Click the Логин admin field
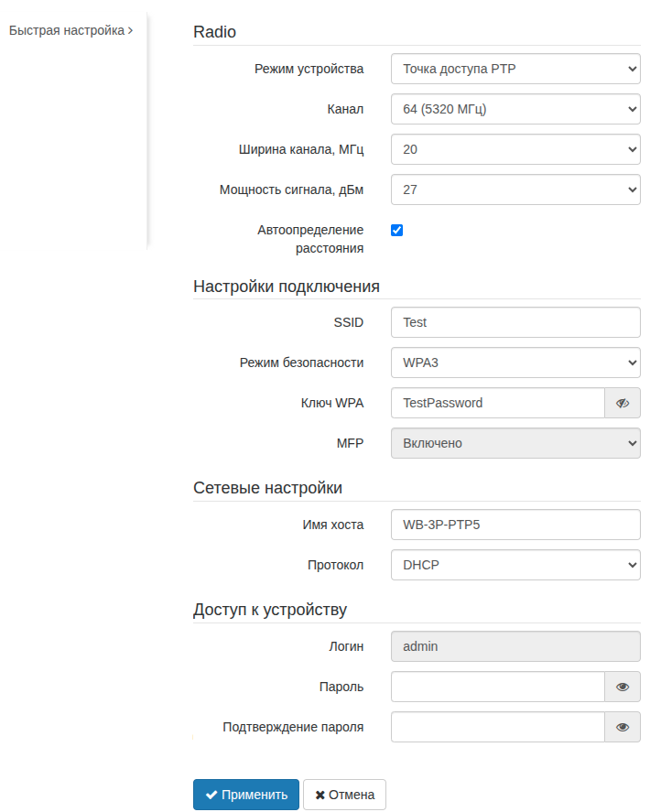Image resolution: width=661 pixels, height=812 pixels. click(x=515, y=646)
